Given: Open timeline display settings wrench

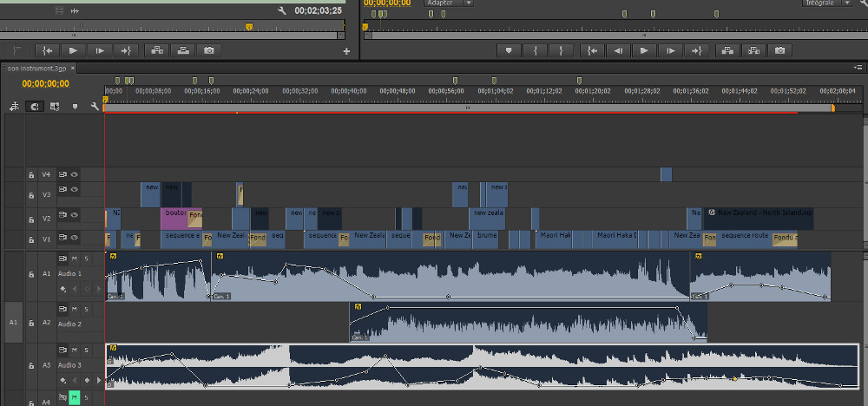Looking at the screenshot, I should pyautogui.click(x=95, y=107).
